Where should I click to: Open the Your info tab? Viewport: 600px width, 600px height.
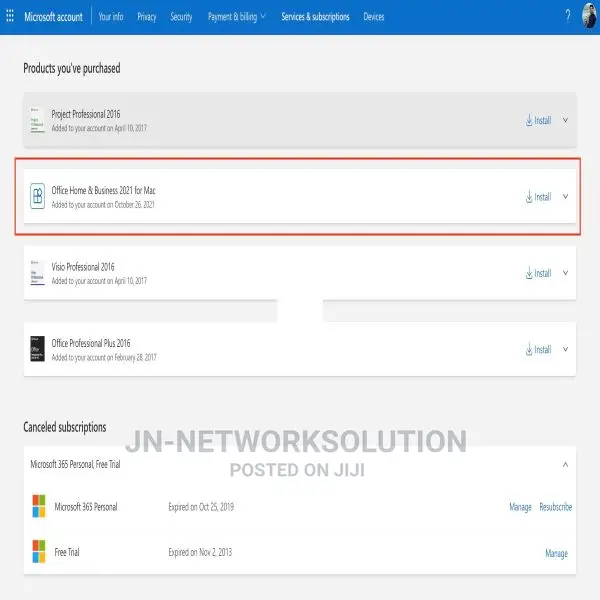pos(111,16)
